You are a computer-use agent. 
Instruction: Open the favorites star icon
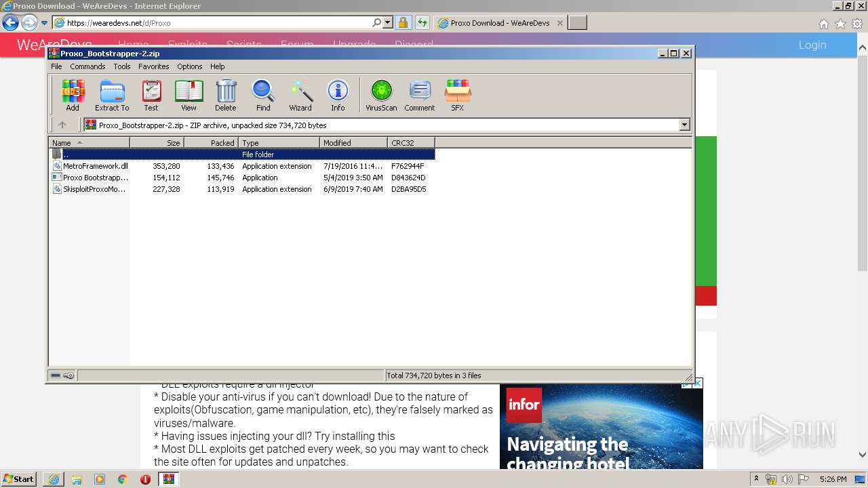coord(840,24)
